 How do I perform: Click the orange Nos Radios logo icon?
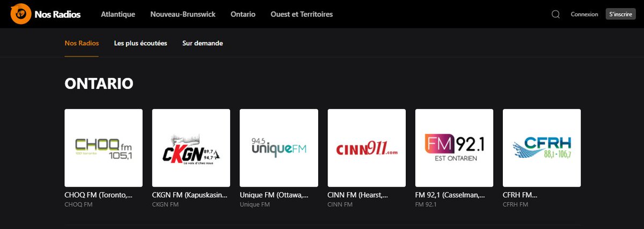click(x=20, y=14)
